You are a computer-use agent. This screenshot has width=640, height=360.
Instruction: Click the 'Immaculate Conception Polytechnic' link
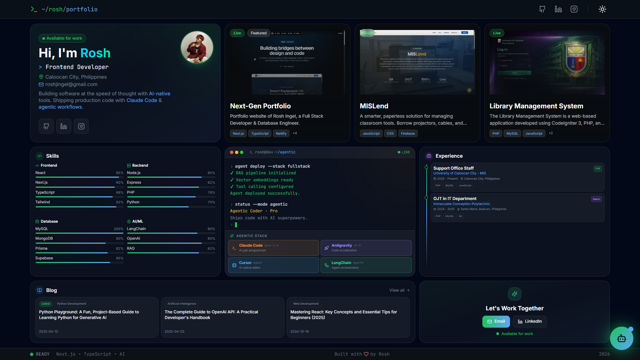(461, 204)
